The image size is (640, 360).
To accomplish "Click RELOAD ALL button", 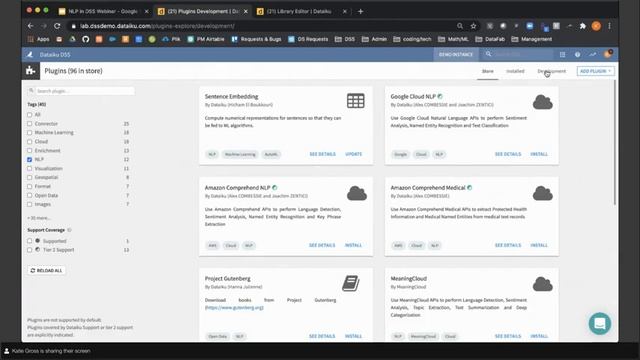I will (47, 271).
